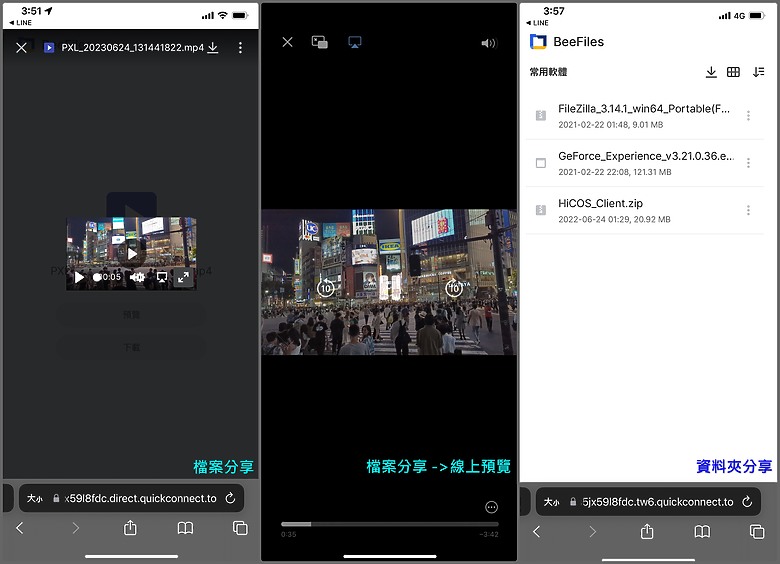
Task: Click the play button in mini player controls
Action: [79, 277]
